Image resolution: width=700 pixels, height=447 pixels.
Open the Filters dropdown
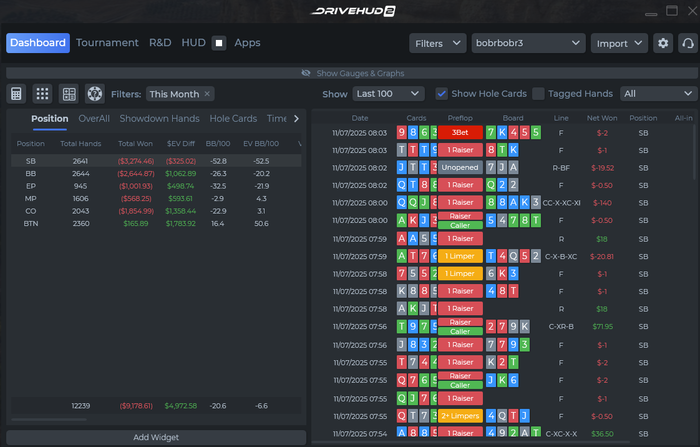438,43
